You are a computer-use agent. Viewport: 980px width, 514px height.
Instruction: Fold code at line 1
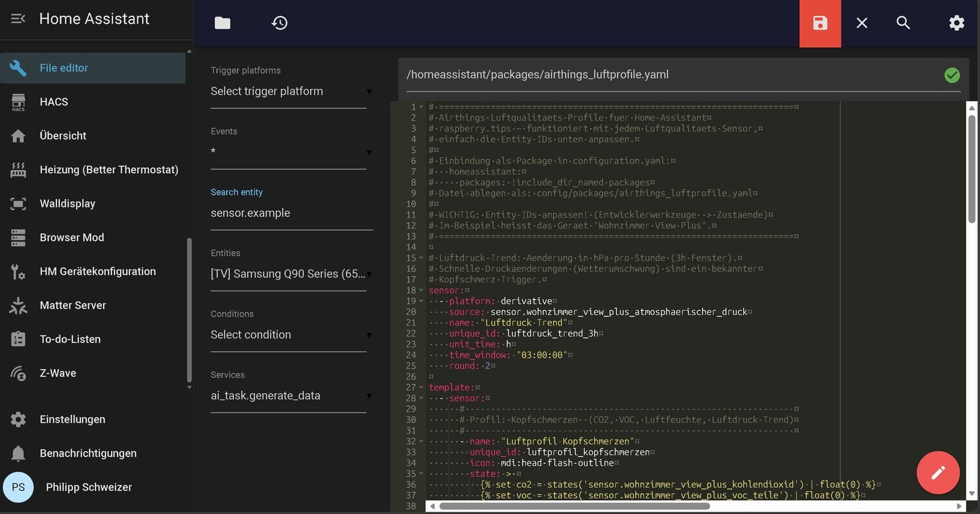click(421, 107)
